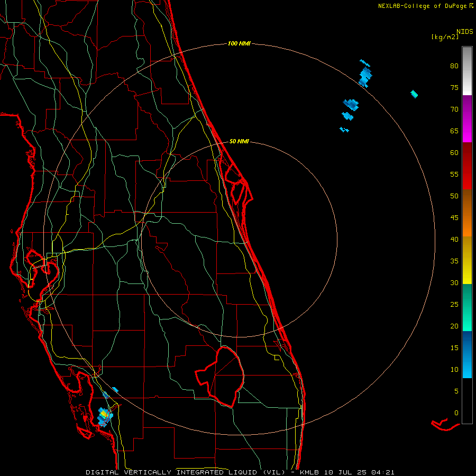Click the teal VIL echo farthest east offshore
476x476 pixels.
coord(414,94)
